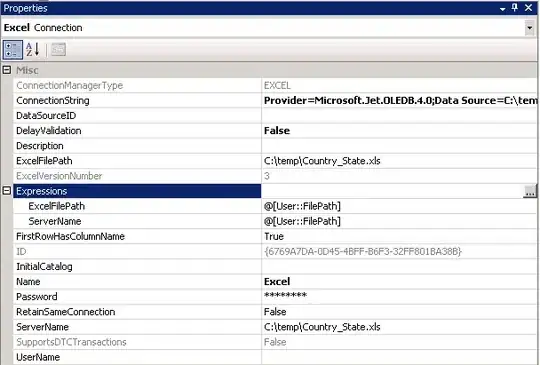Click the masked Password value

tap(285, 295)
